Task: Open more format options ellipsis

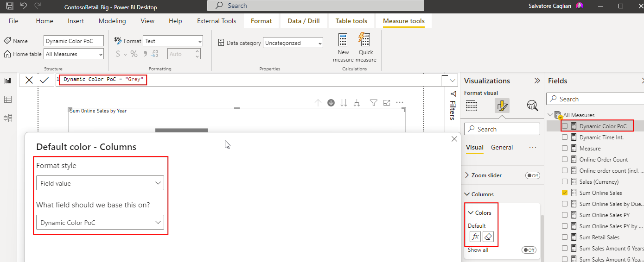Action: click(532, 147)
